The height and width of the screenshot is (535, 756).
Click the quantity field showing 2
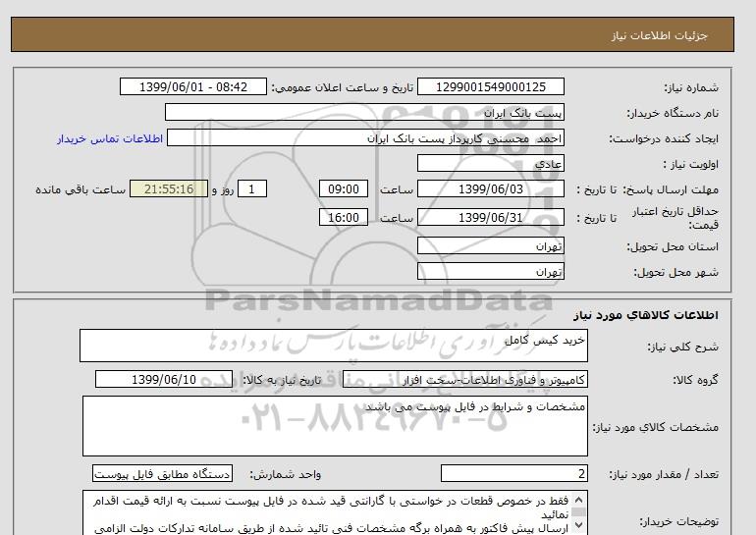513,474
